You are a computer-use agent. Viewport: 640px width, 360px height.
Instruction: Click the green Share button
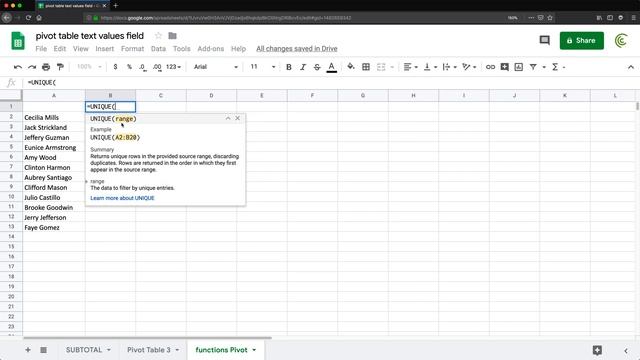[582, 40]
